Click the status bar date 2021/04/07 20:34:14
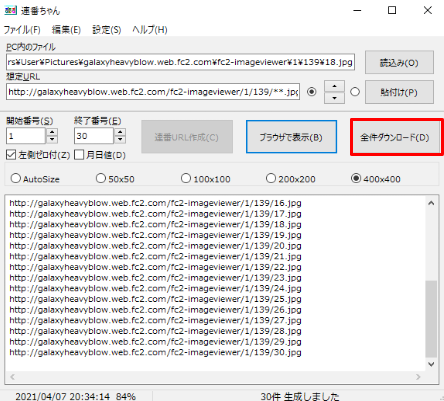The image size is (444, 401). pos(63,396)
